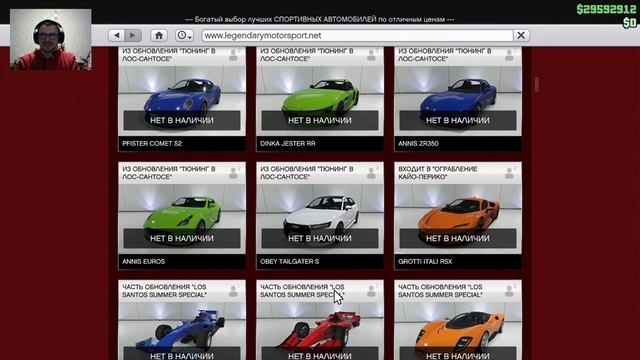Click the seats icon on bottom orange supercar card
The width and height of the screenshot is (640, 360).
pyautogui.click(x=509, y=291)
